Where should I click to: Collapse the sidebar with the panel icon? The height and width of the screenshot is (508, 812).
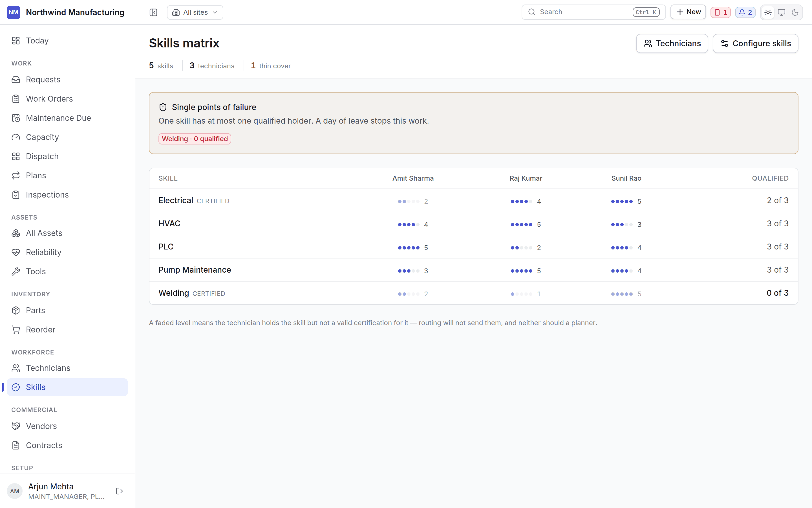(x=153, y=12)
